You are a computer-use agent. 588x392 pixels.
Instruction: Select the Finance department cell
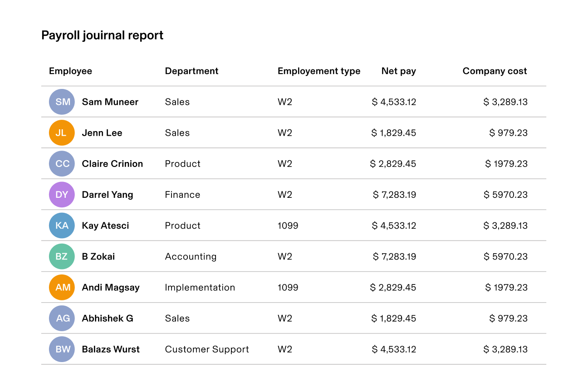182,195
